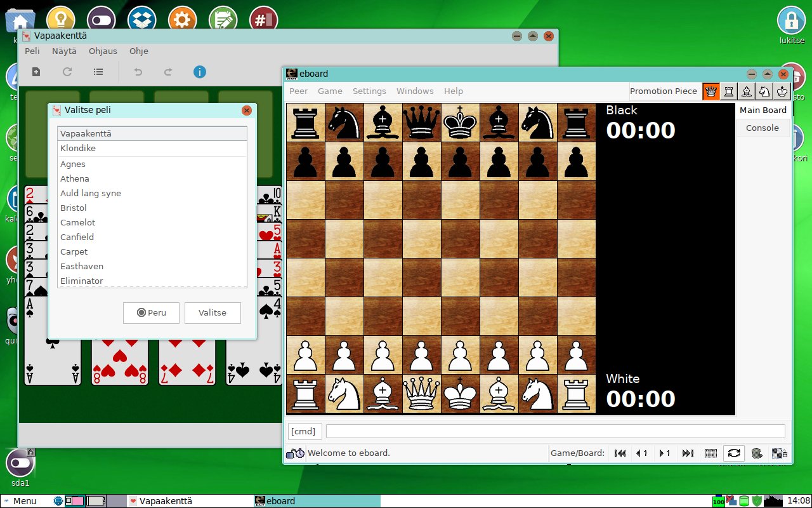Image resolution: width=812 pixels, height=508 pixels.
Task: Select Agnes in the game list
Action: pos(152,164)
